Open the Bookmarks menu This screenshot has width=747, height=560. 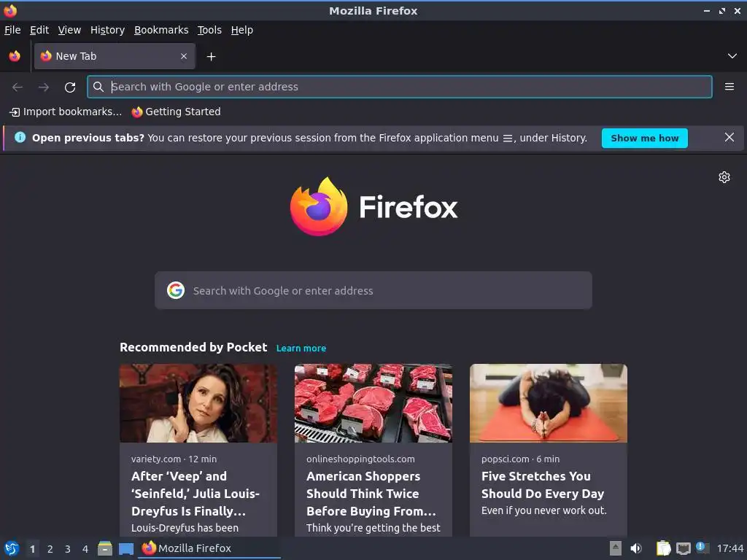coord(161,30)
